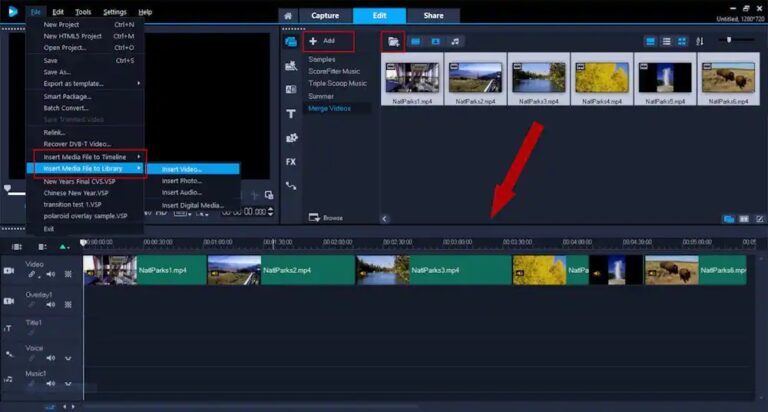Mute the Video track audio
Viewport: 768px width, 412px height.
[50, 274]
